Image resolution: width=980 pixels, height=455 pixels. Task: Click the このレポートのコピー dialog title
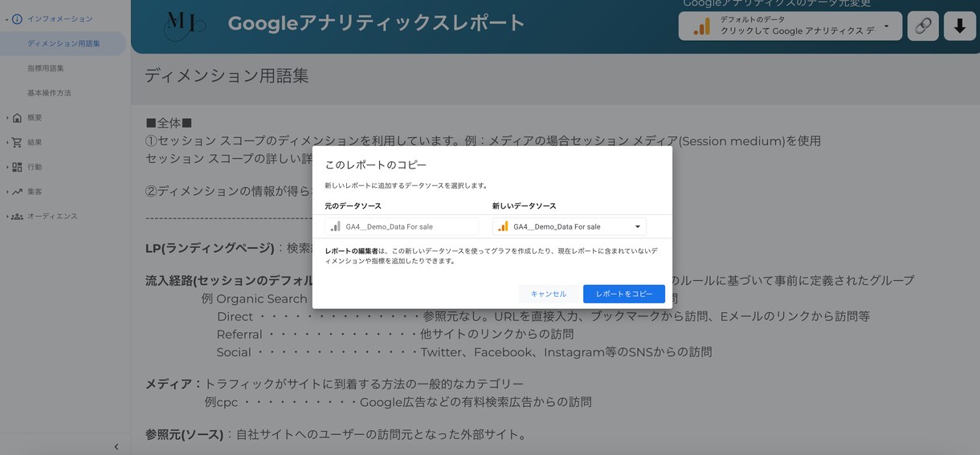point(375,165)
